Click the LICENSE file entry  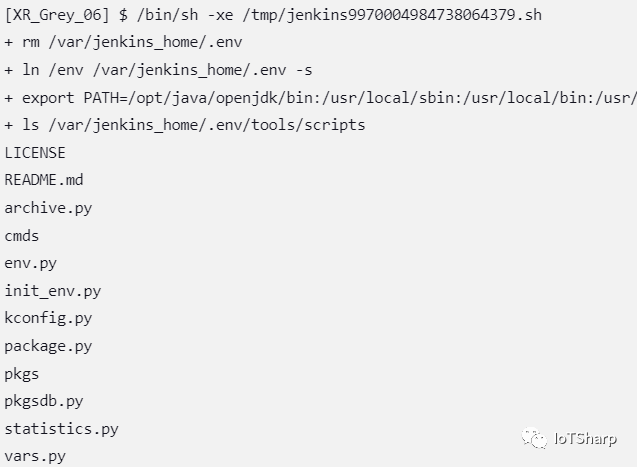[x=35, y=153]
